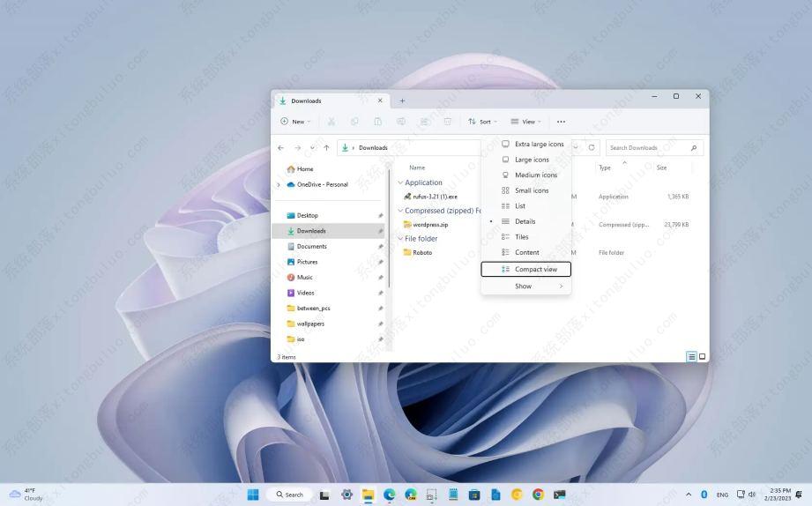Open Music folder in sidebar
This screenshot has height=506, width=812.
click(x=304, y=278)
